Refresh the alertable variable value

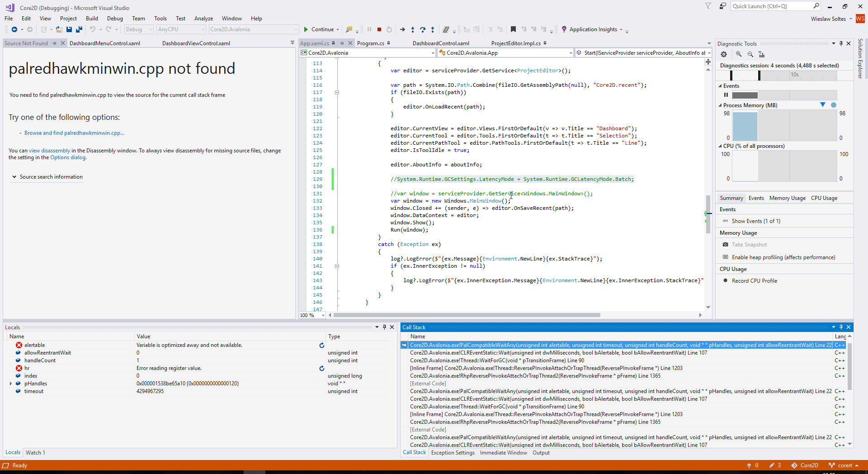coord(322,345)
